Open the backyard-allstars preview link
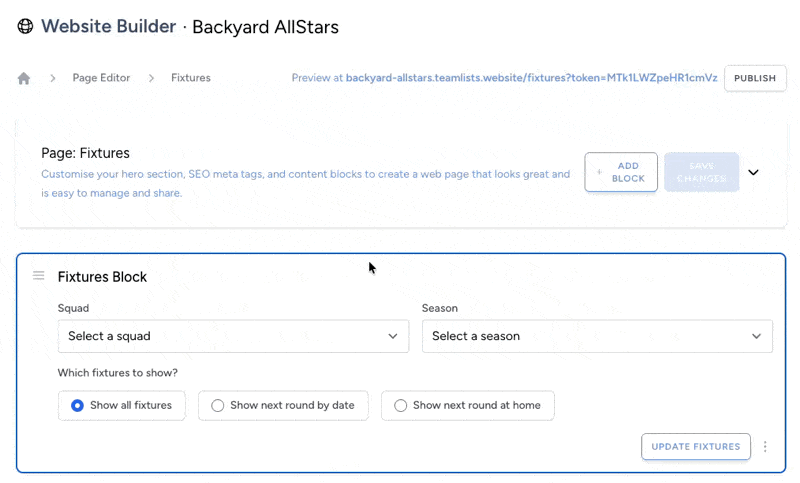 pos(532,78)
